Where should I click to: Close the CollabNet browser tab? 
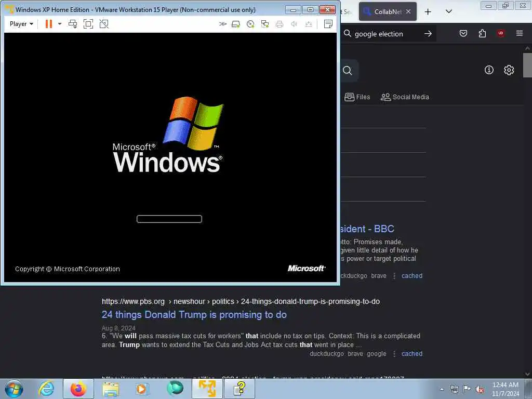pos(408,11)
